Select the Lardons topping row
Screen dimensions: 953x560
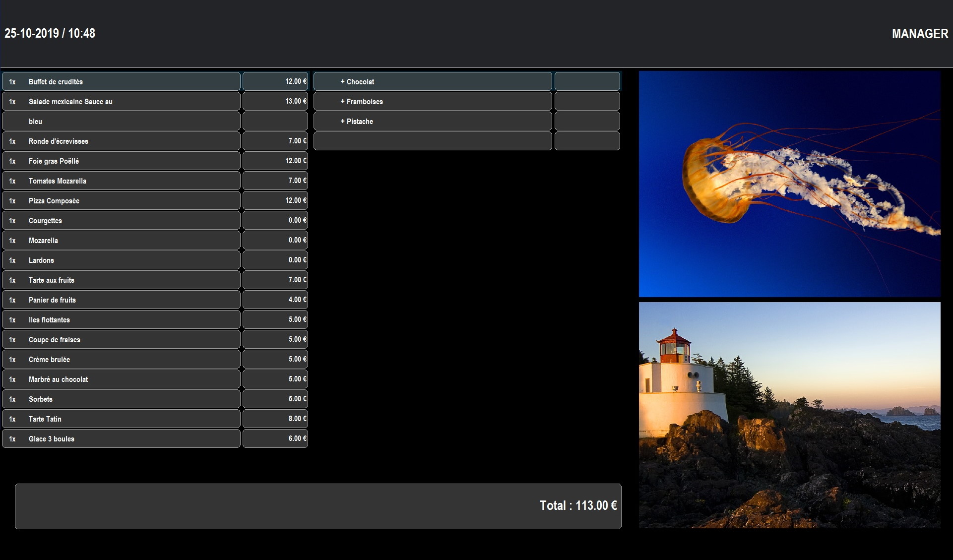pos(122,260)
